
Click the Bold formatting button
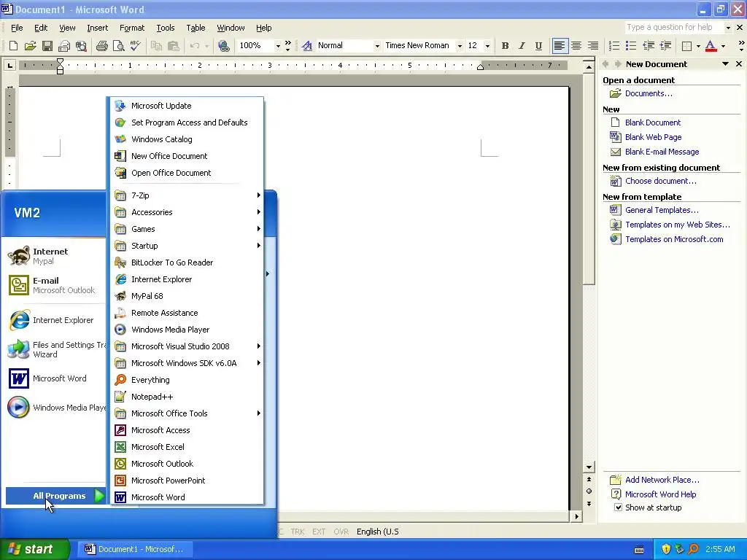click(x=505, y=46)
